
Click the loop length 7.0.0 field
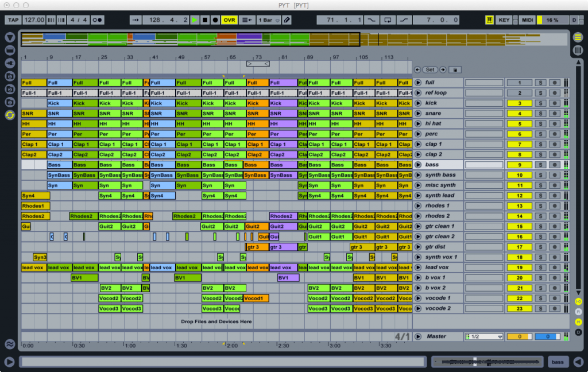coord(436,20)
